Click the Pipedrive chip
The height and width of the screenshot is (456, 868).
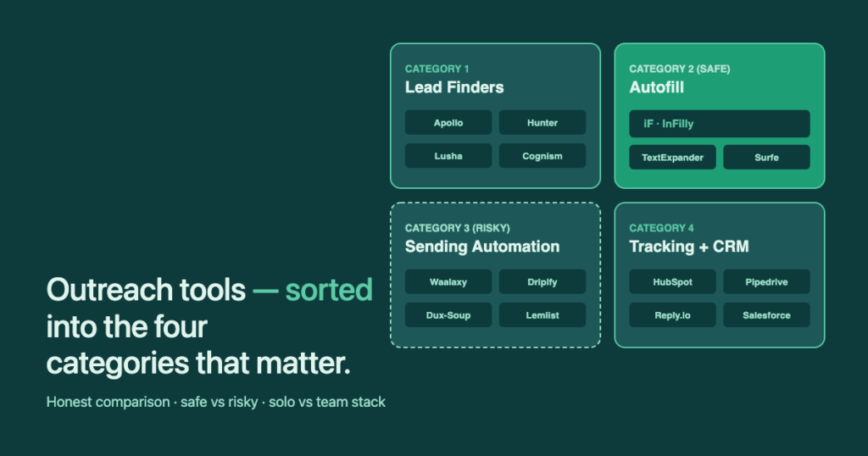pos(766,281)
